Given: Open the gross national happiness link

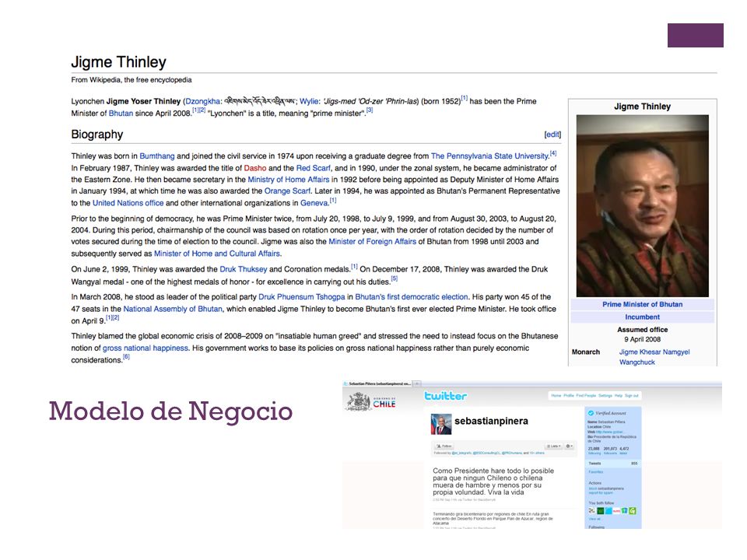Looking at the screenshot, I should click(x=146, y=348).
